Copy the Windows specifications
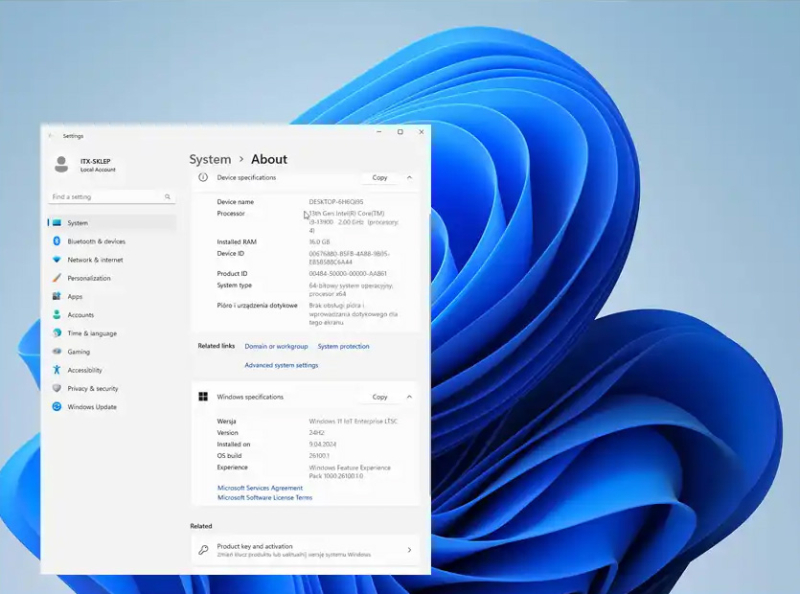800x594 pixels. click(x=380, y=397)
